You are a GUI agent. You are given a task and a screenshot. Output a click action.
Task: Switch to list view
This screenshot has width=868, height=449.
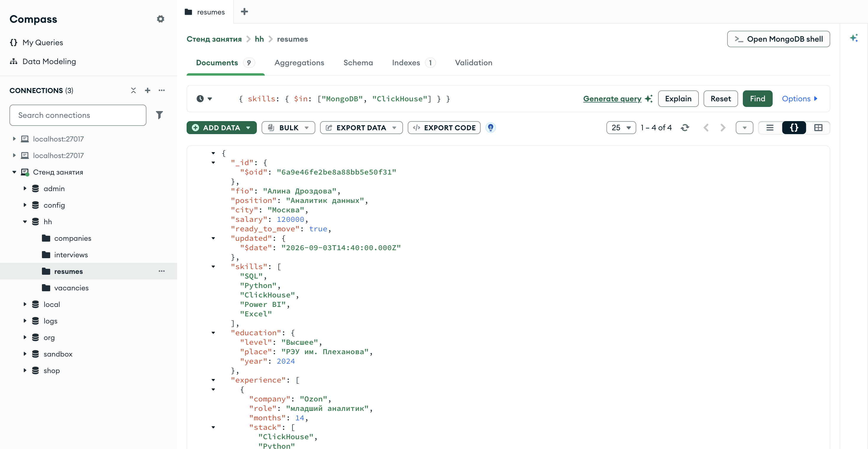point(770,128)
